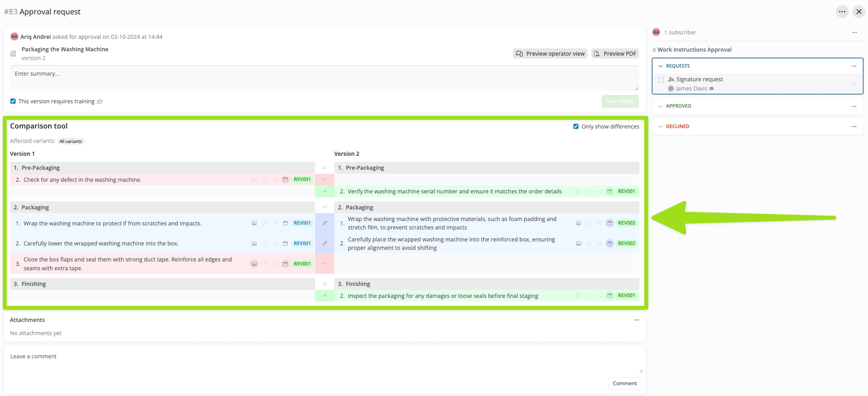Open top-right approval request more menu

point(842,12)
